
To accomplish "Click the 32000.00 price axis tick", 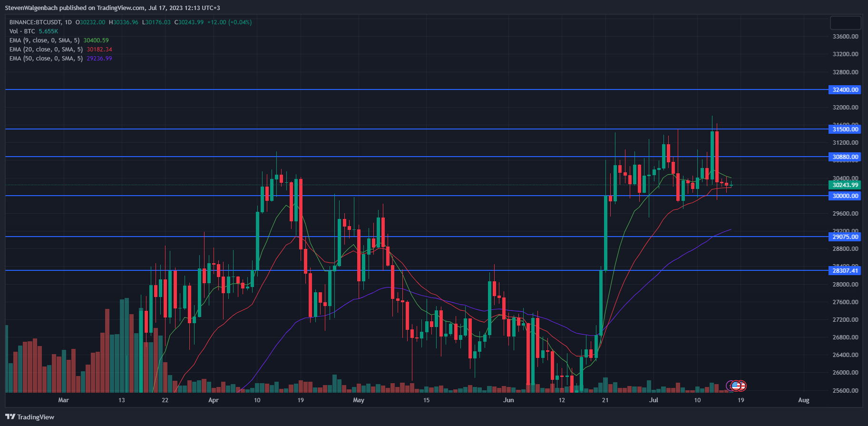I will (x=846, y=108).
